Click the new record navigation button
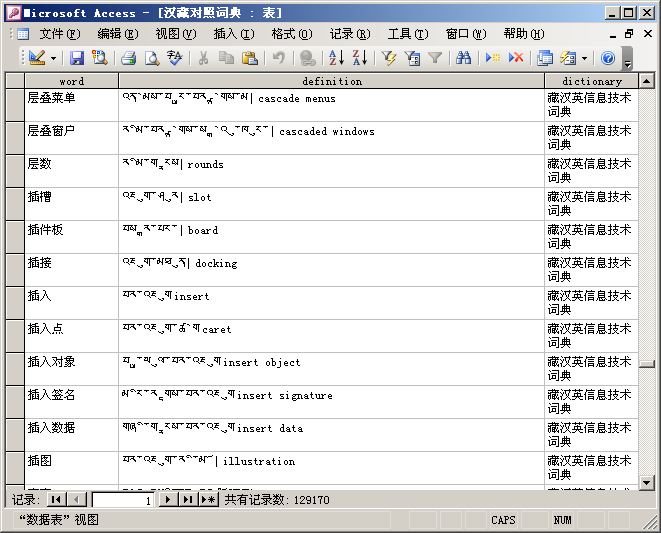 point(208,500)
